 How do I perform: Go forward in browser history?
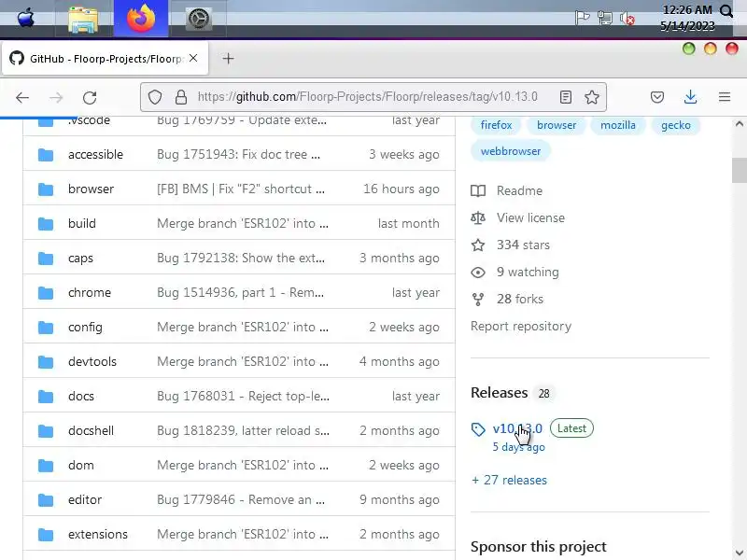[56, 98]
